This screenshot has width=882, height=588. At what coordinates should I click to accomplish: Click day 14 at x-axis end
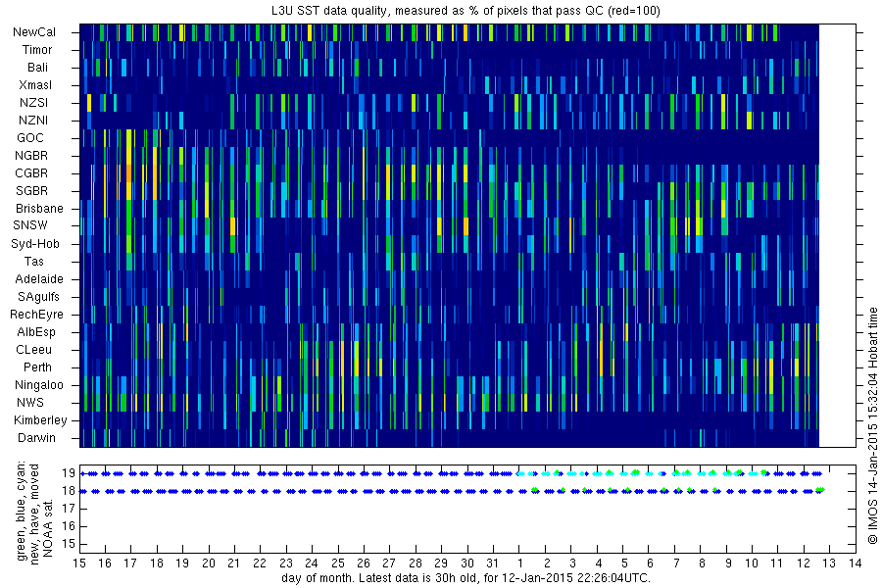tap(856, 563)
